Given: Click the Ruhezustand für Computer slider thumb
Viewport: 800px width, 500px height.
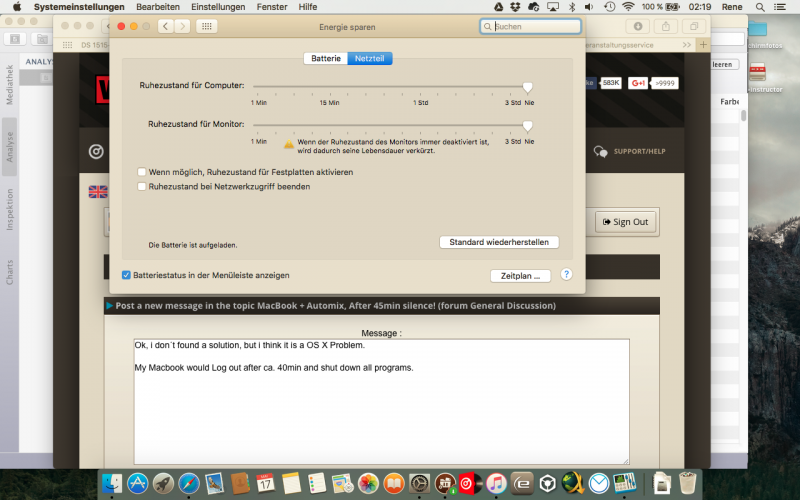Looking at the screenshot, I should pos(528,87).
